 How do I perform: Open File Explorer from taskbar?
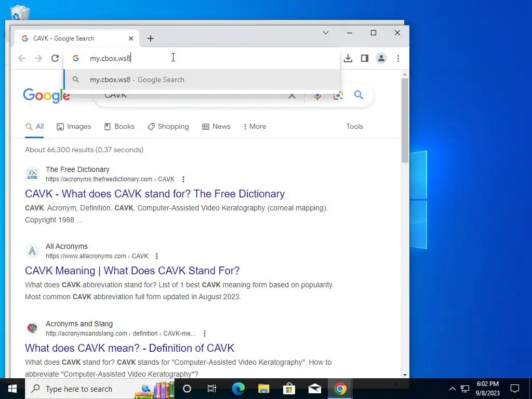(x=263, y=389)
